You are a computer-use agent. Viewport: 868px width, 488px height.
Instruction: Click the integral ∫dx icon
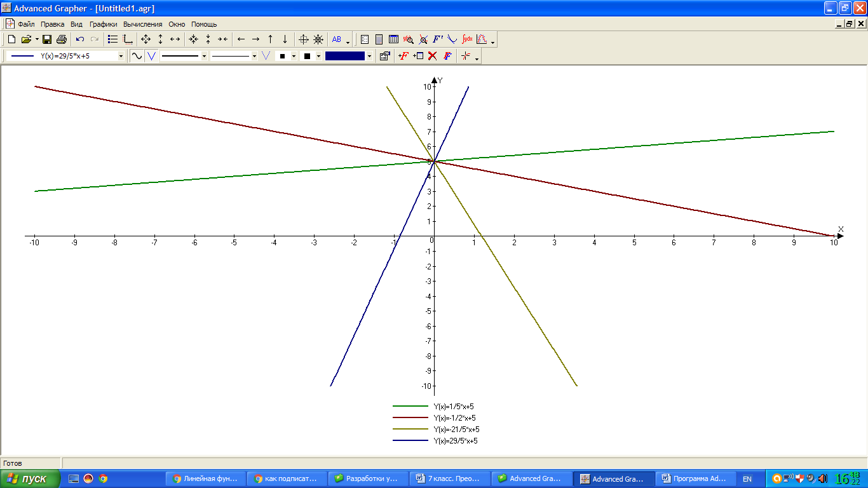tap(467, 39)
